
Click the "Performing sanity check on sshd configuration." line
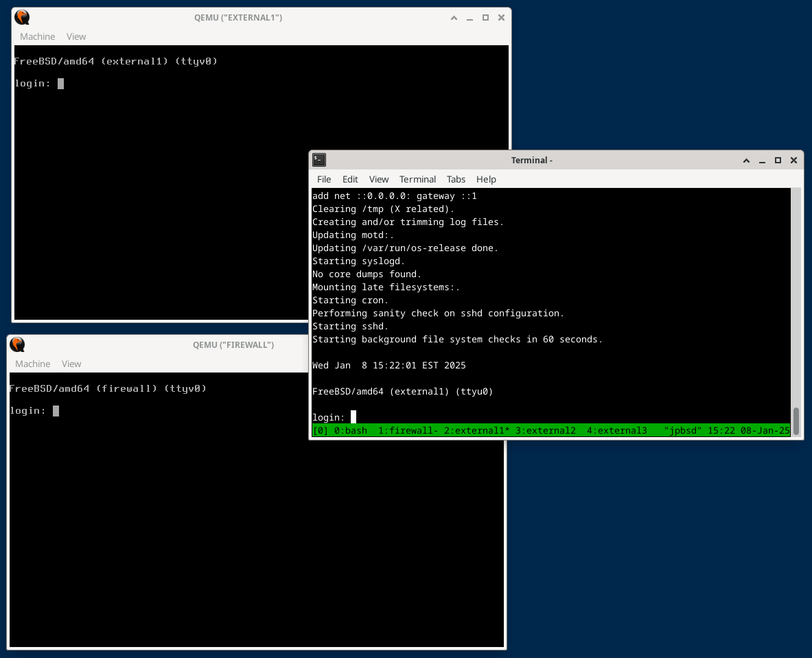[438, 313]
